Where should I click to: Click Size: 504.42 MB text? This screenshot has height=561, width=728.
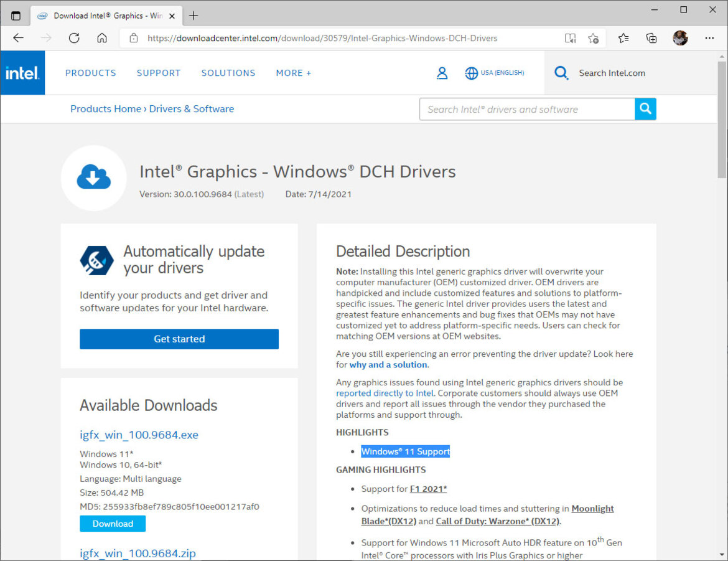111,493
